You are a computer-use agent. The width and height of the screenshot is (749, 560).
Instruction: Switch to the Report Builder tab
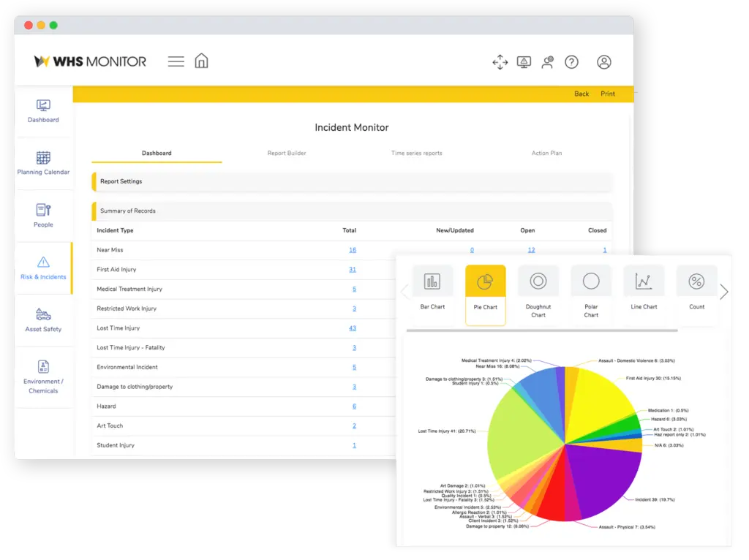[286, 153]
